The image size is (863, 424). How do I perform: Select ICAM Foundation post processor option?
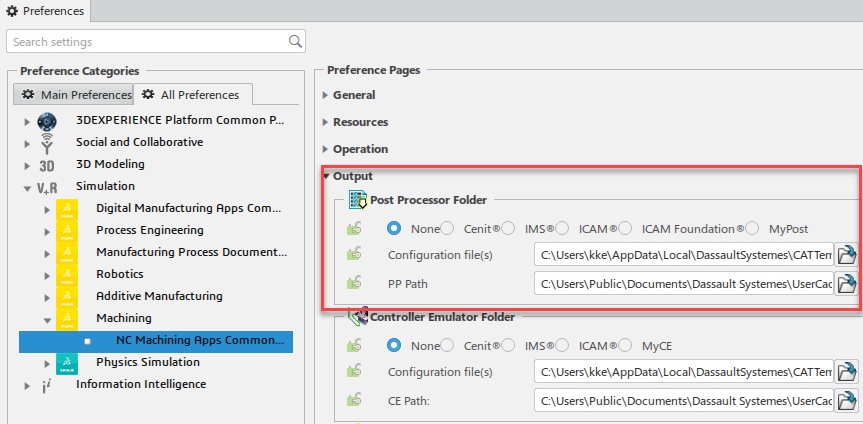coord(625,229)
